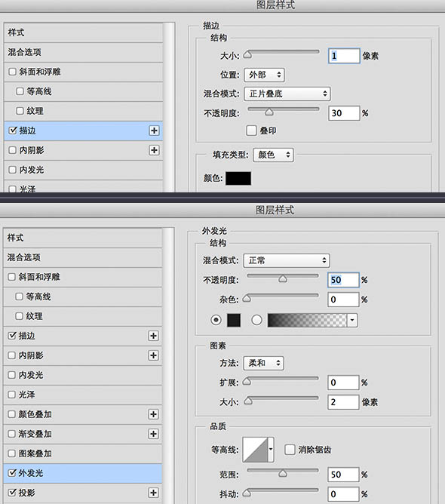Click black outer glow color swatch
This screenshot has height=504, width=445.
tap(234, 320)
